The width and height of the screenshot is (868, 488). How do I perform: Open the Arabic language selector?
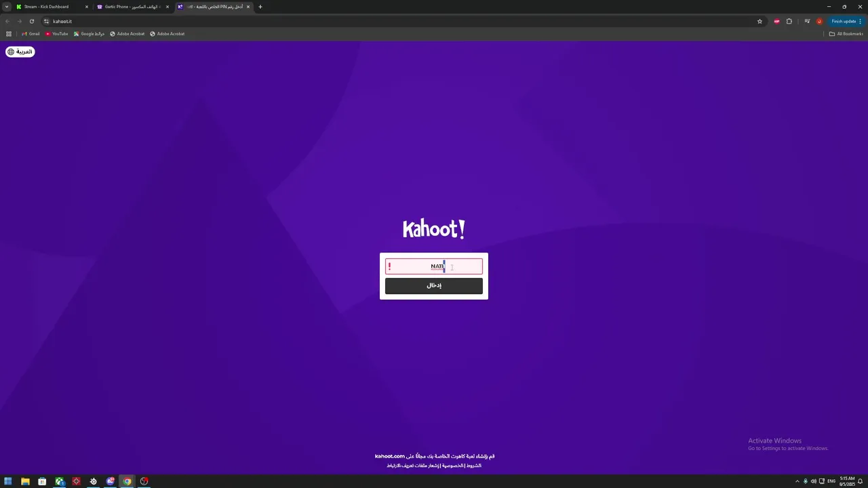tap(20, 52)
